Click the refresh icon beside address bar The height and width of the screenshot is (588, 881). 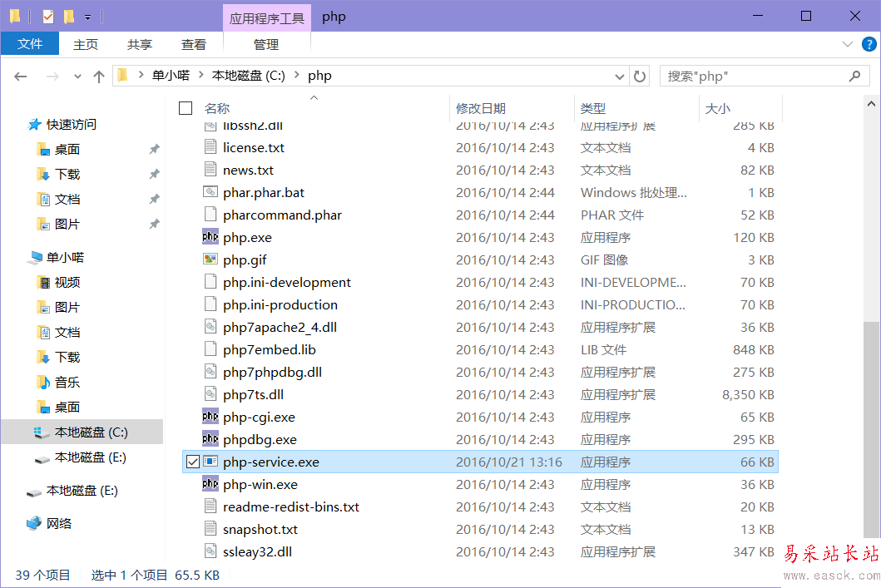tap(640, 76)
